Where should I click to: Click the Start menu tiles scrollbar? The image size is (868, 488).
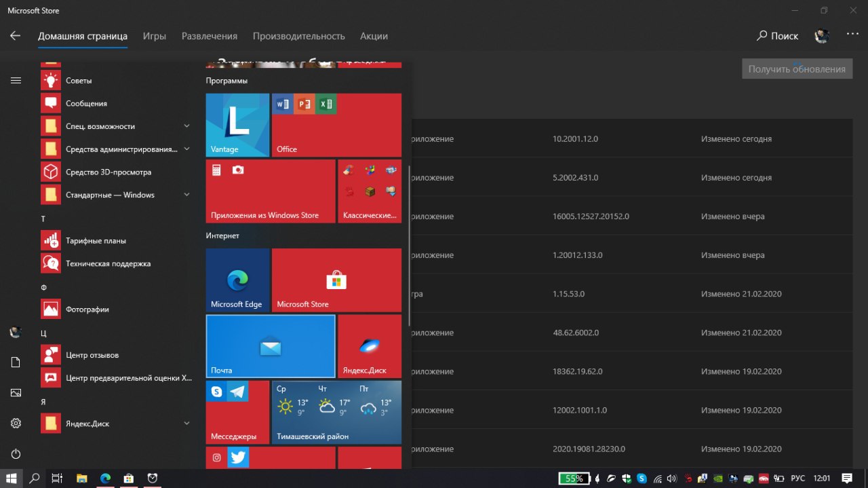[409, 244]
